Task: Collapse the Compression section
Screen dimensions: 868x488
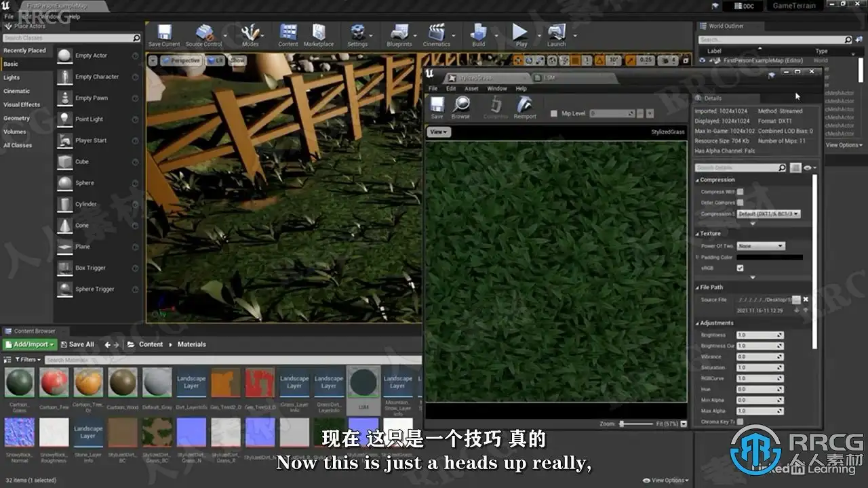Action: 697,180
